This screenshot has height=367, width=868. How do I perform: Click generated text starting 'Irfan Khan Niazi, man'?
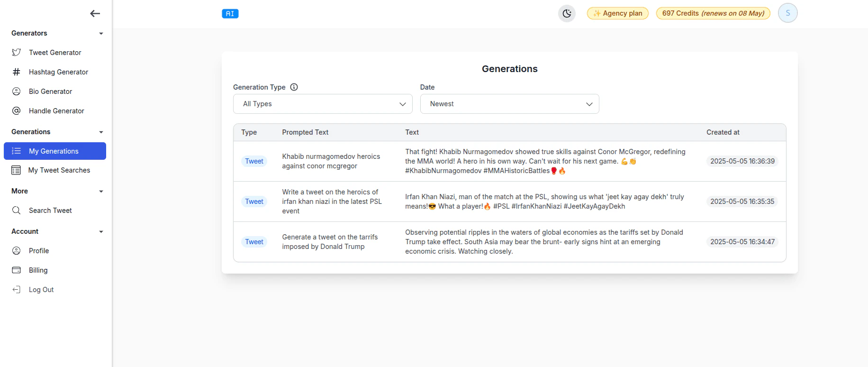pyautogui.click(x=544, y=202)
